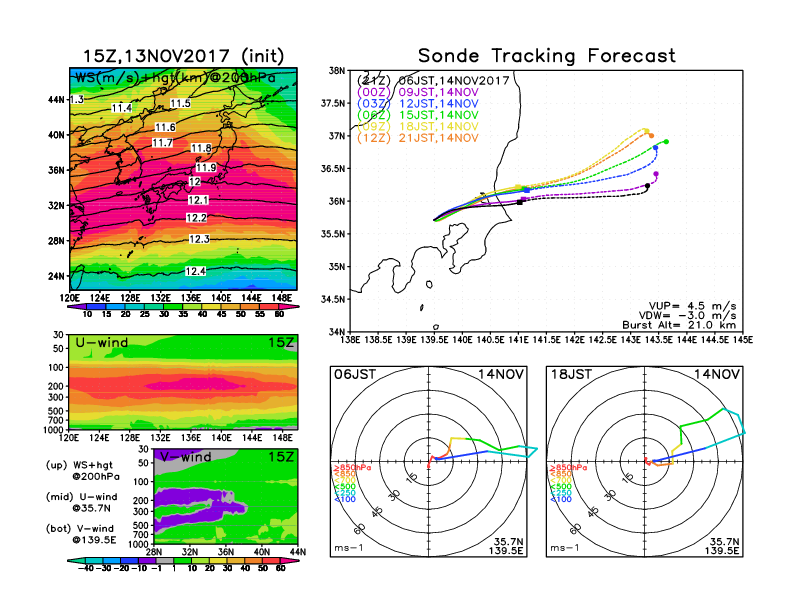Click 35.7N 139.5E in the 18JST hodograph
Image resolution: width=792 pixels, height=612 pixels.
(x=722, y=546)
